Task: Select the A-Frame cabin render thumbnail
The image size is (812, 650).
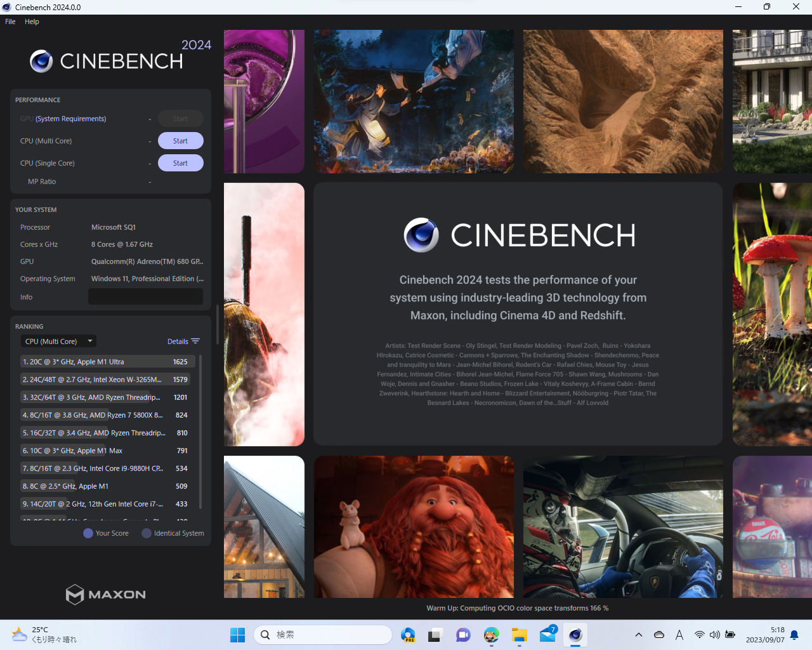Action: [x=264, y=527]
